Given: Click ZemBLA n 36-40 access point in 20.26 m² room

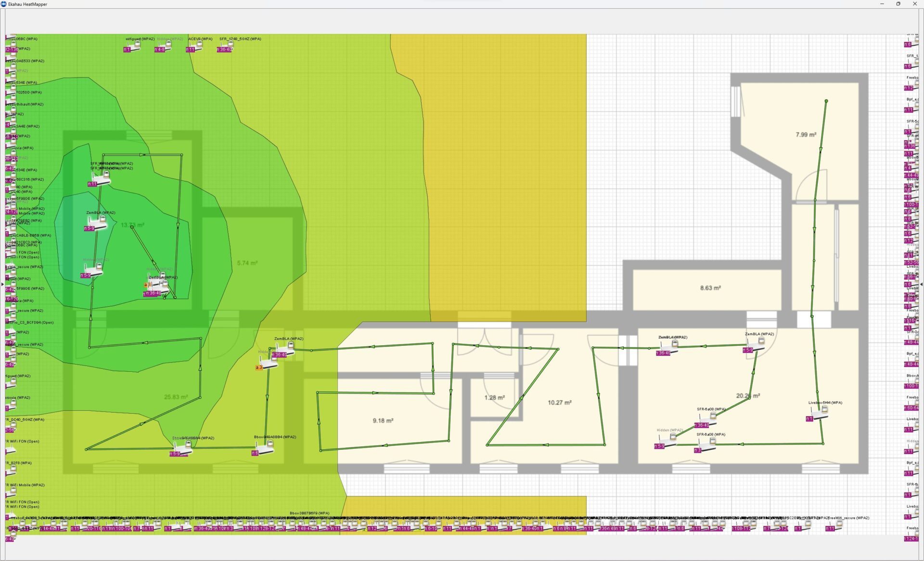Looking at the screenshot, I should tap(668, 349).
